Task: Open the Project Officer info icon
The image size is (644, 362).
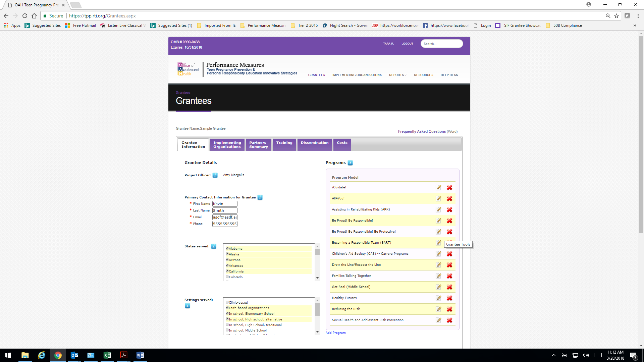Action: tap(215, 175)
